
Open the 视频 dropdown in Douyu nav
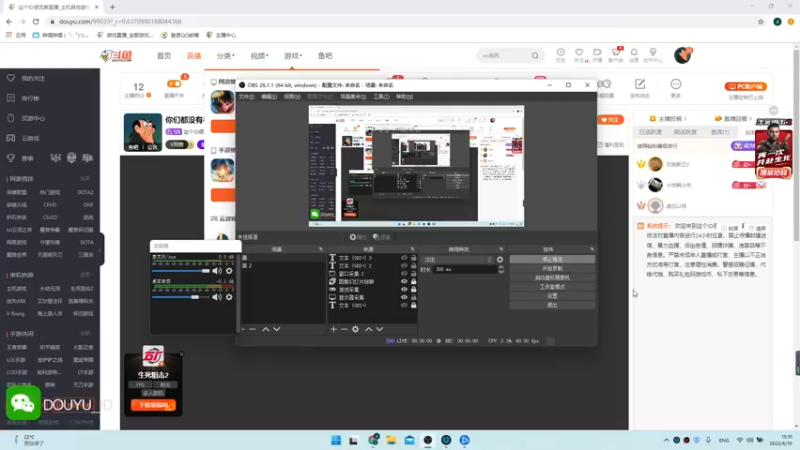(259, 56)
